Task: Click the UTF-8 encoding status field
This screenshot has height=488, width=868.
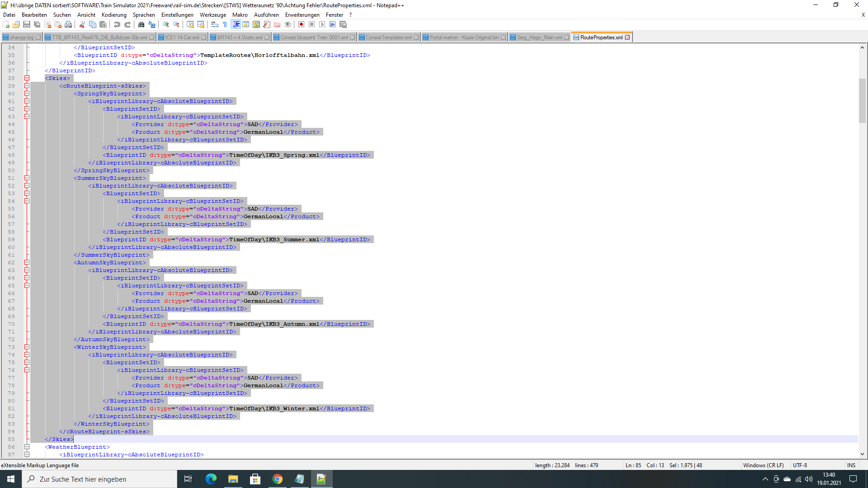Action: coord(799,465)
